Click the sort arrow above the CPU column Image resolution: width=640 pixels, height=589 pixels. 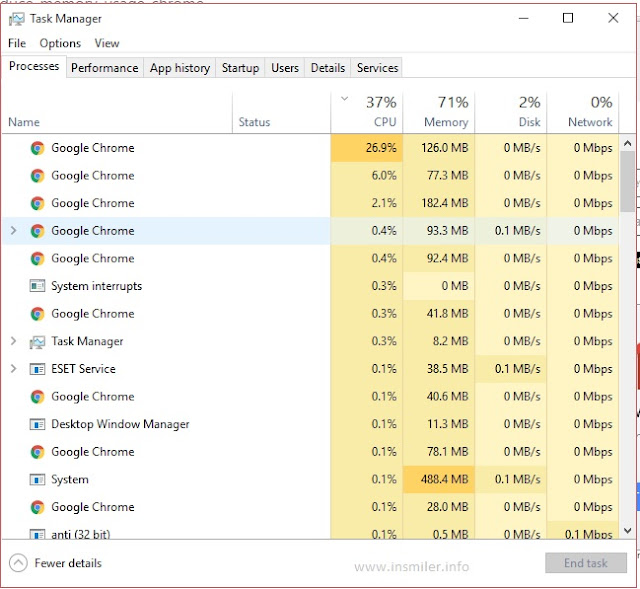point(344,98)
